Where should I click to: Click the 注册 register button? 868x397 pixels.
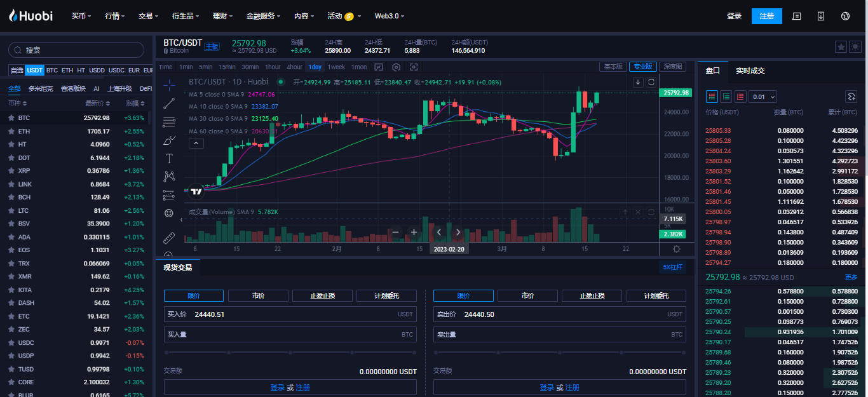(x=766, y=16)
